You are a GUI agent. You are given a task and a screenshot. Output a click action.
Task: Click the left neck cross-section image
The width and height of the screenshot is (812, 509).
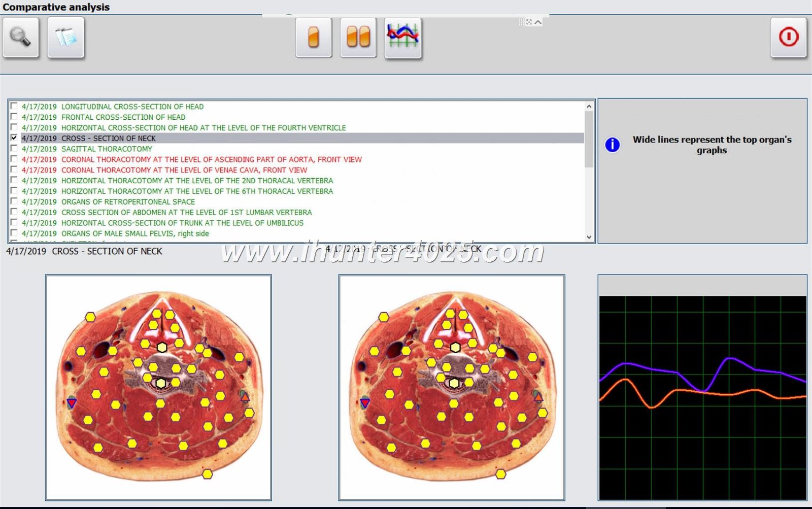tap(158, 387)
